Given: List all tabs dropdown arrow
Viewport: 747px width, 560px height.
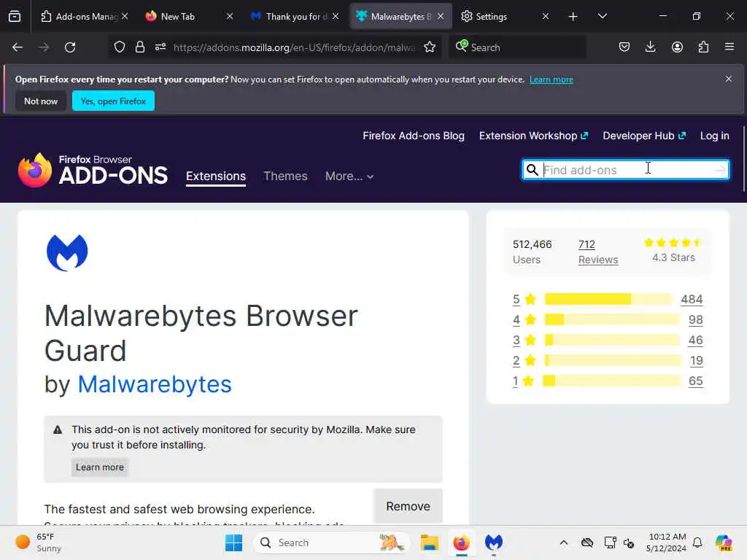Looking at the screenshot, I should click(602, 17).
